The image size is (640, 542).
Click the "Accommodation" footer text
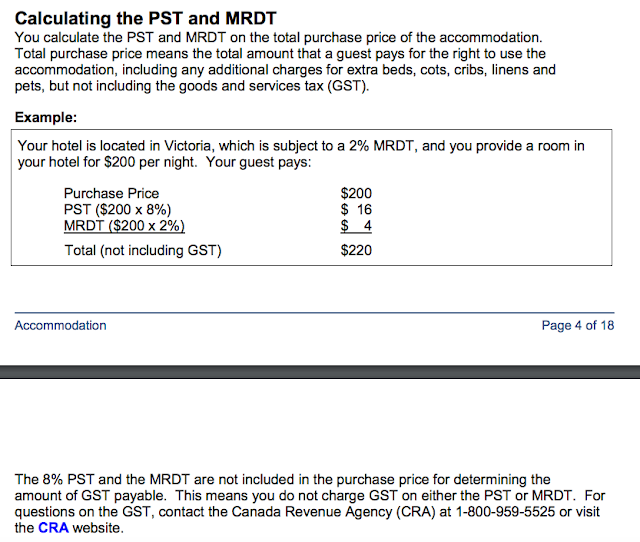[x=60, y=325]
